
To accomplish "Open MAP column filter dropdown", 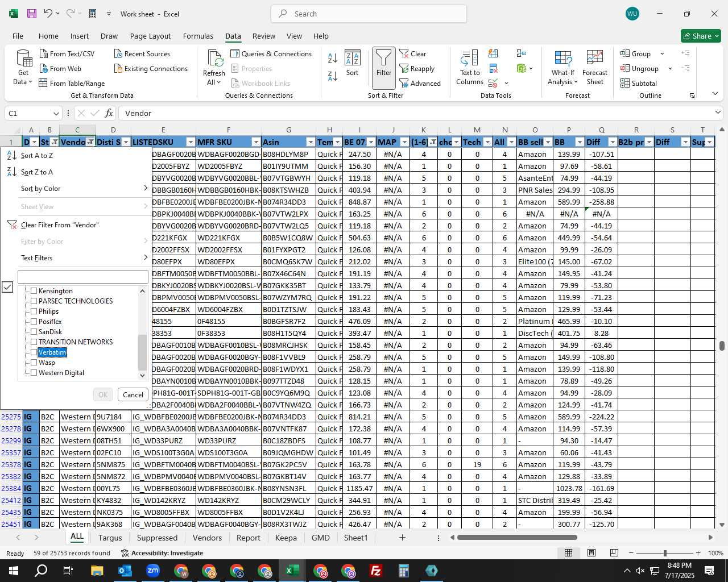I will tap(404, 142).
